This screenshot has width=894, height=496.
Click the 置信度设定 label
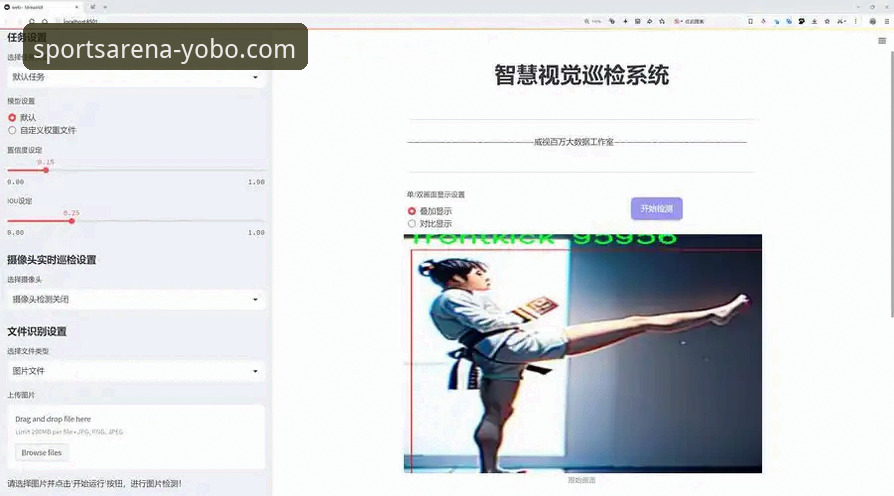click(25, 150)
